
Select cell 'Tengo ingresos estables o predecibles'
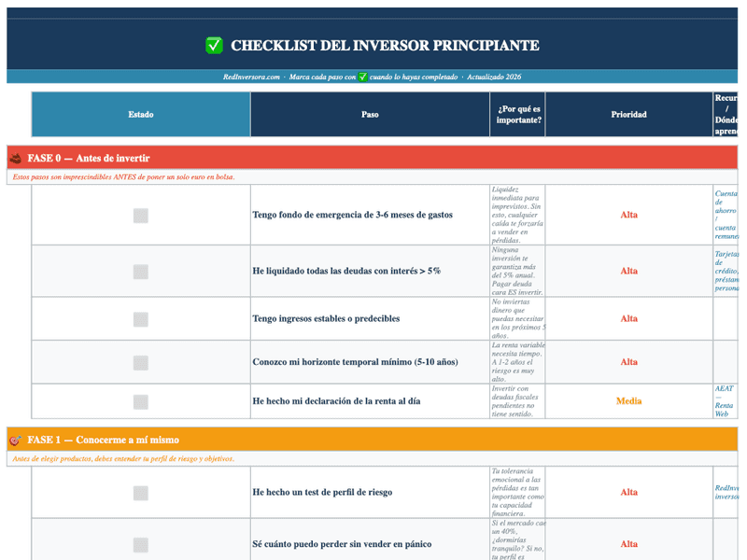point(370,318)
